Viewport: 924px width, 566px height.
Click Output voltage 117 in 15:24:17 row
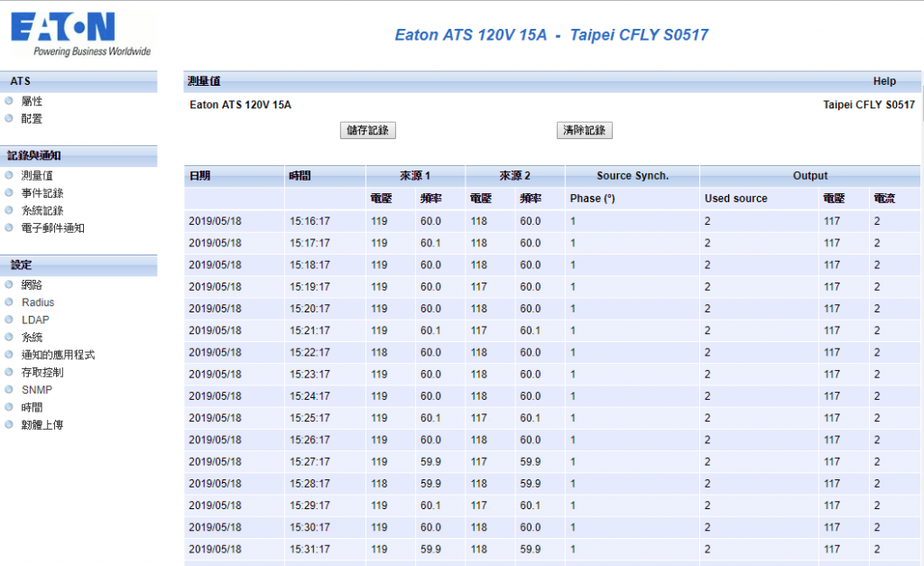click(832, 395)
